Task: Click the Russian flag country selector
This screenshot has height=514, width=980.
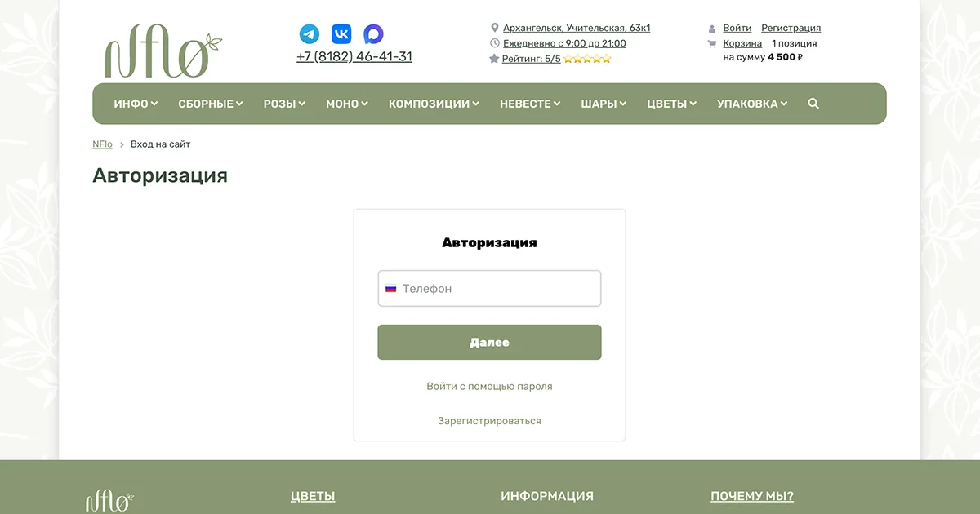Action: pyautogui.click(x=391, y=289)
